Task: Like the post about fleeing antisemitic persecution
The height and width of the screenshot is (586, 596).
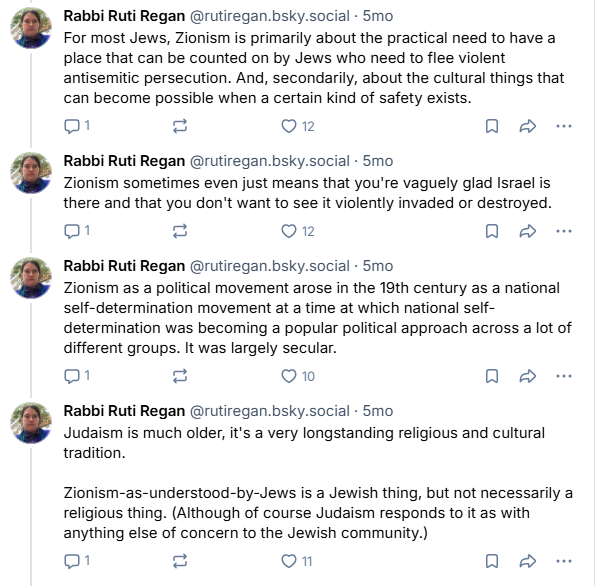Action: (298, 126)
